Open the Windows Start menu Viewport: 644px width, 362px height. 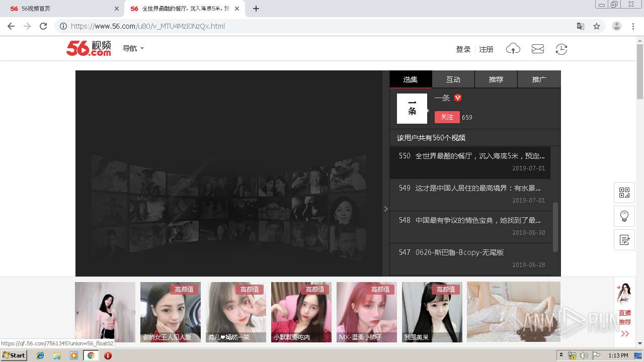pos(14,355)
